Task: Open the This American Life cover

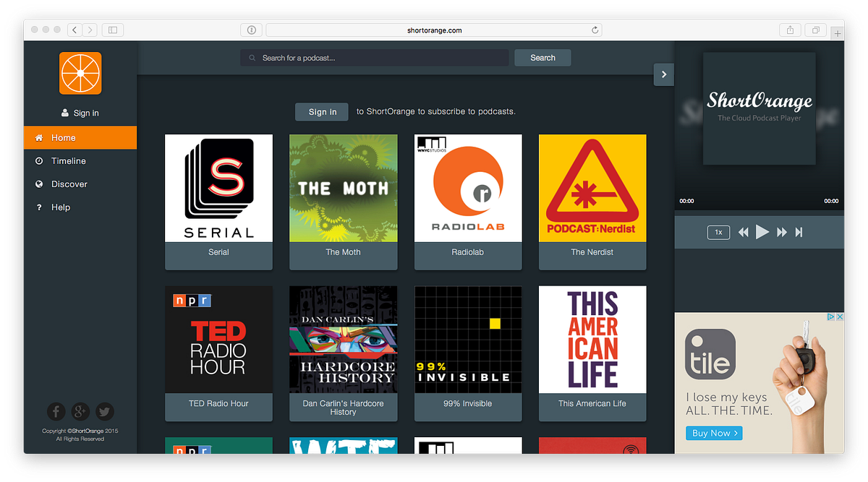Action: coord(592,340)
